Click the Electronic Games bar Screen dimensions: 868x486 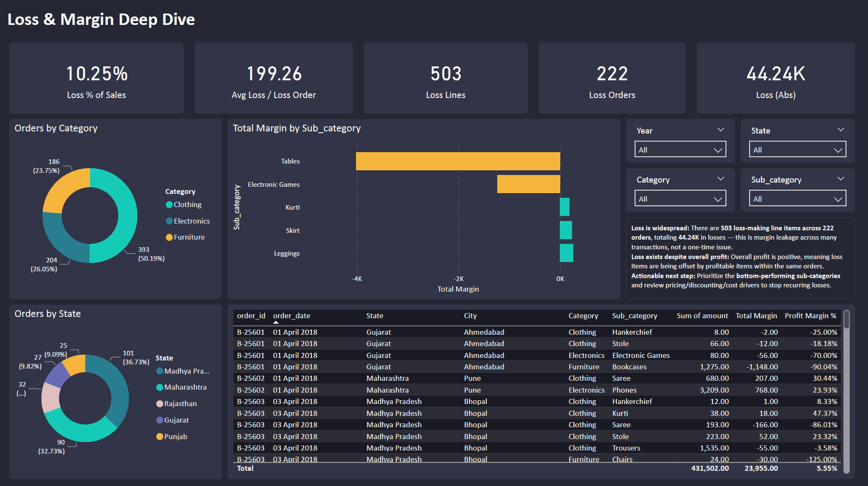tap(528, 184)
